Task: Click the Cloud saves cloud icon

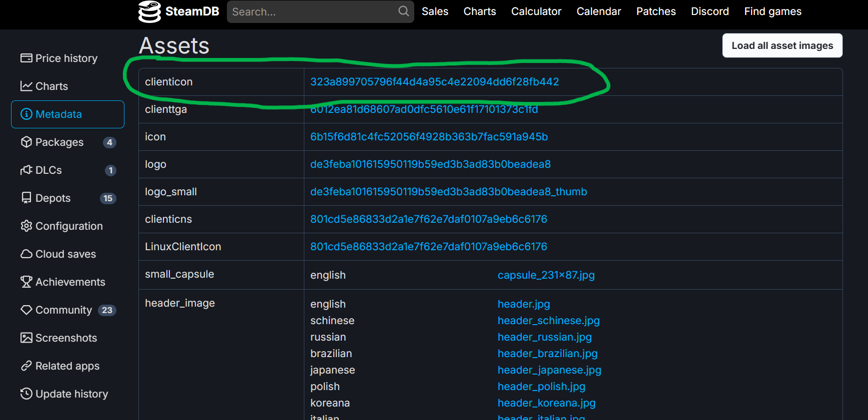Action: [x=26, y=254]
